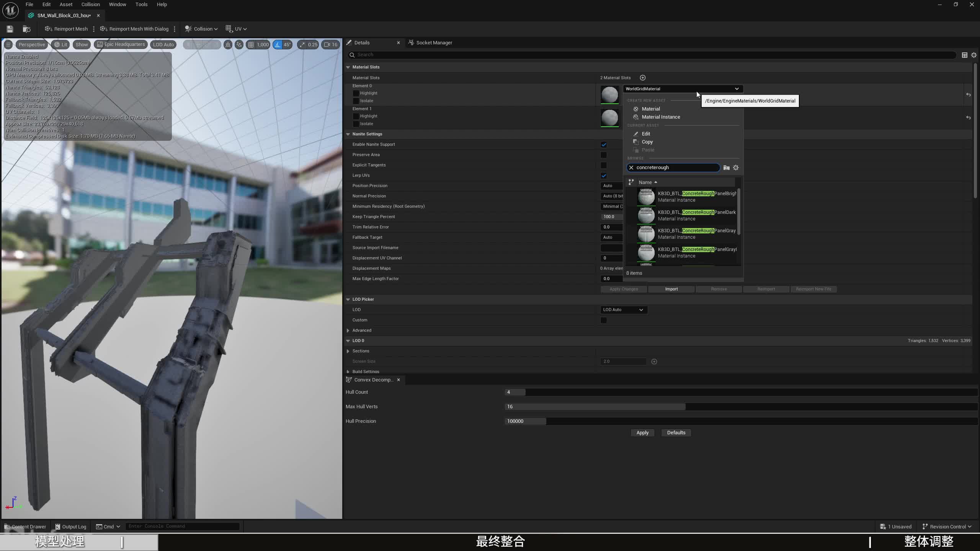980x551 pixels.
Task: Click the Apply button for convex decomposition
Action: coord(642,433)
